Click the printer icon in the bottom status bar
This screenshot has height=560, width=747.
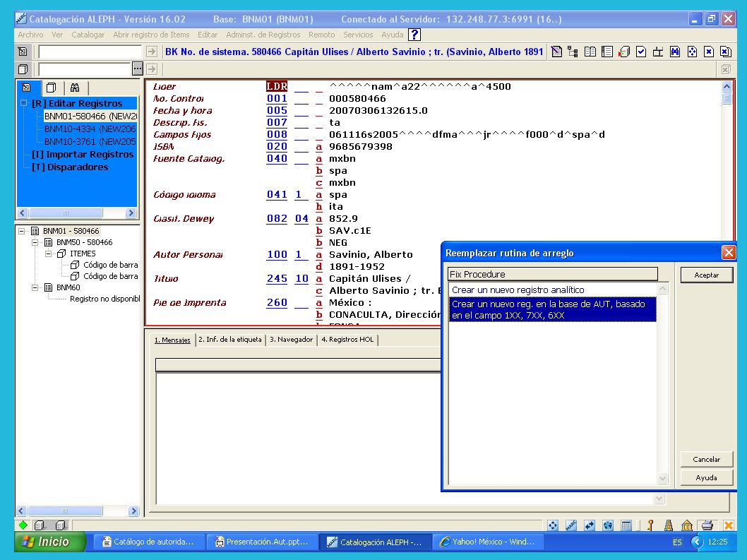707,525
